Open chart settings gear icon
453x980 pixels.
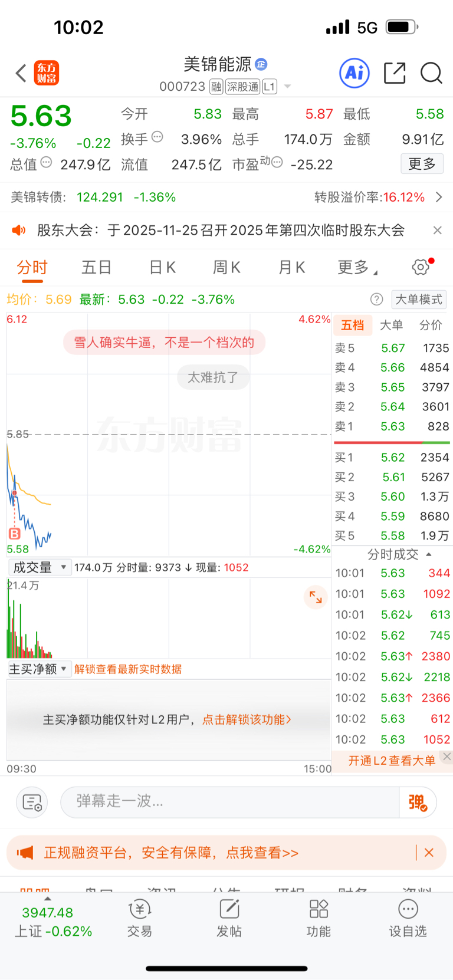coord(421,267)
